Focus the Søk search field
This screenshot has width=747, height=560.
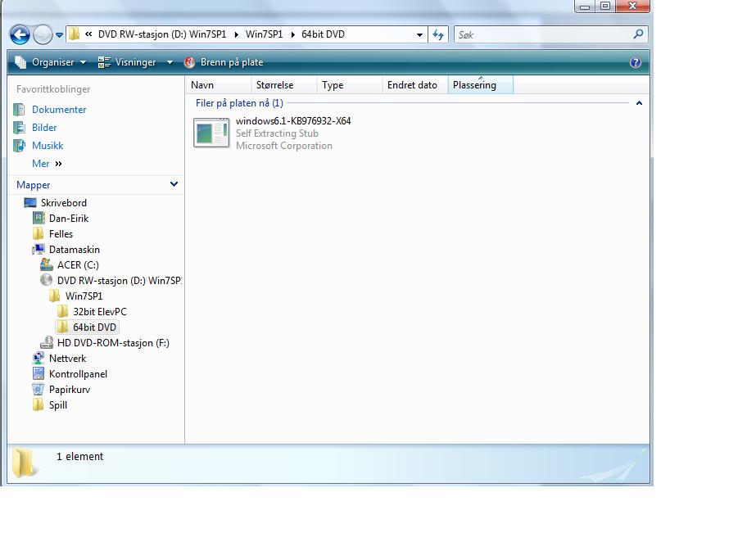(x=543, y=34)
